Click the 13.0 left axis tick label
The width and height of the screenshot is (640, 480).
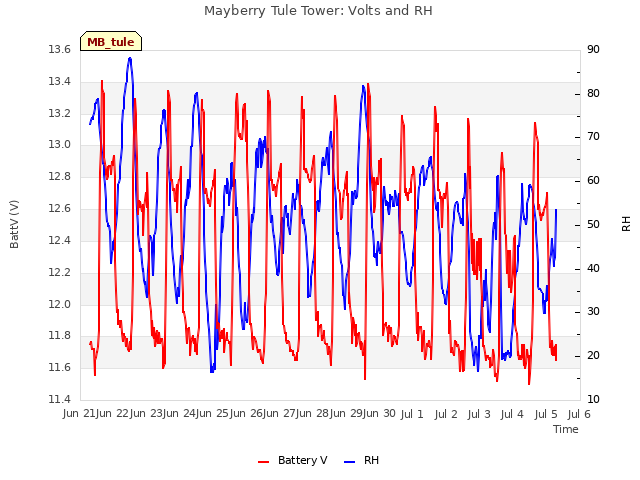60,144
